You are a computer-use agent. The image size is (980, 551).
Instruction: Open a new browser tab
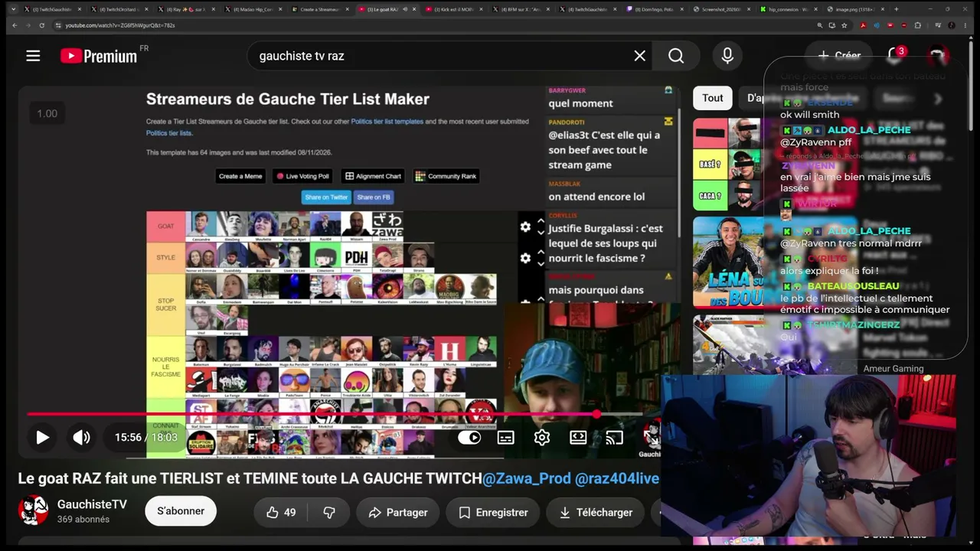pos(897,9)
